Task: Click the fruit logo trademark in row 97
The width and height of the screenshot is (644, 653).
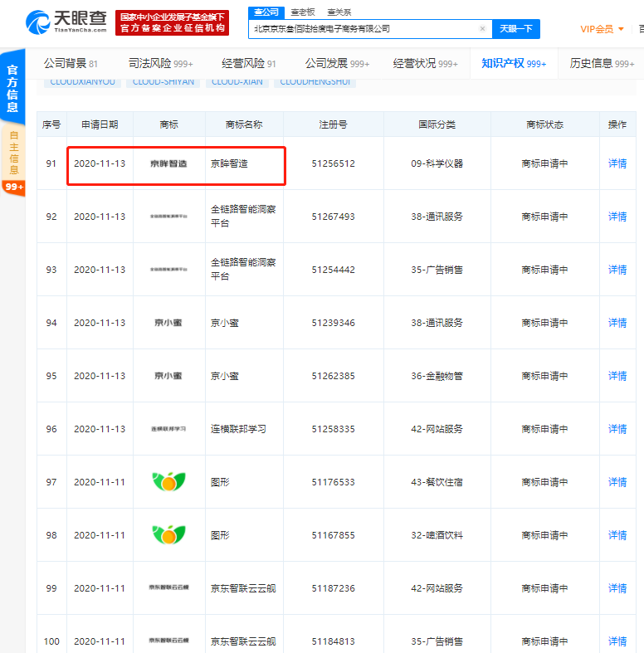Action: pyautogui.click(x=168, y=481)
